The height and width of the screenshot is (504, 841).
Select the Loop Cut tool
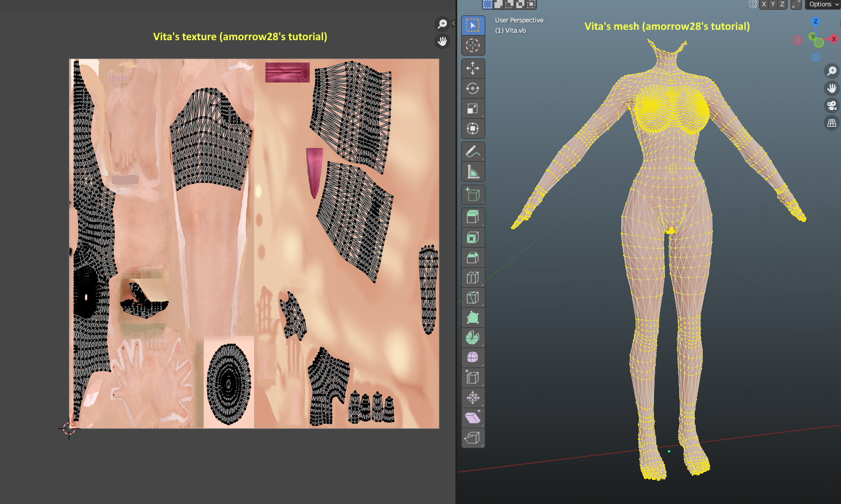[x=473, y=278]
